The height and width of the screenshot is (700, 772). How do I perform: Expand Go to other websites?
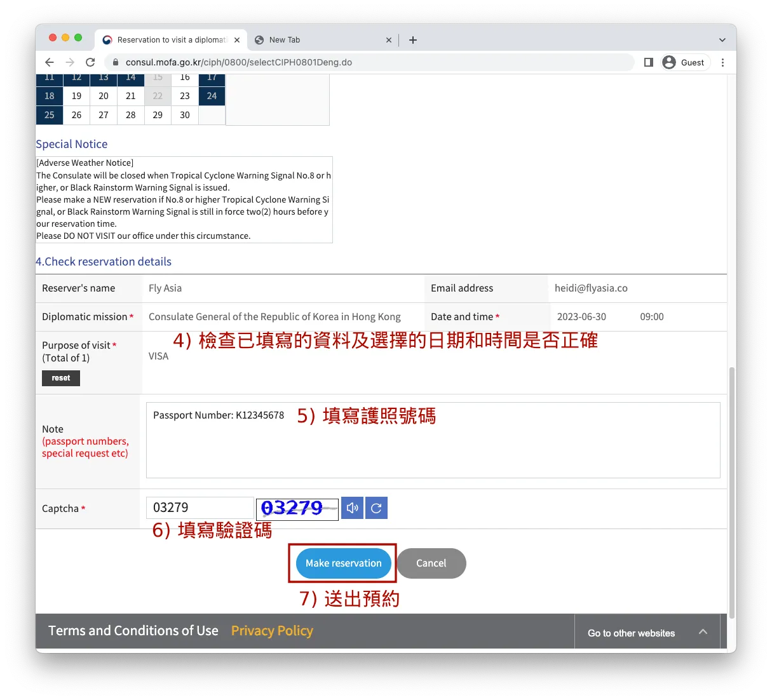point(647,633)
